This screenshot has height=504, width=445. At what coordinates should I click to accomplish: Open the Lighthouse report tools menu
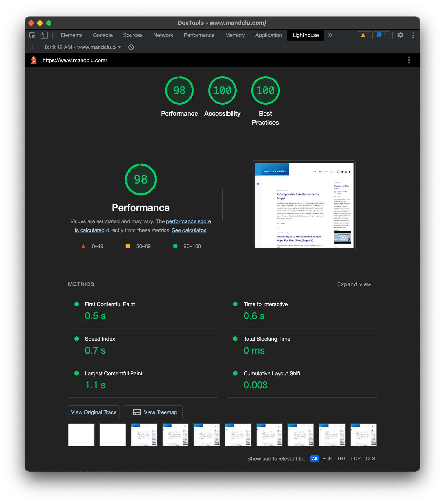(409, 60)
